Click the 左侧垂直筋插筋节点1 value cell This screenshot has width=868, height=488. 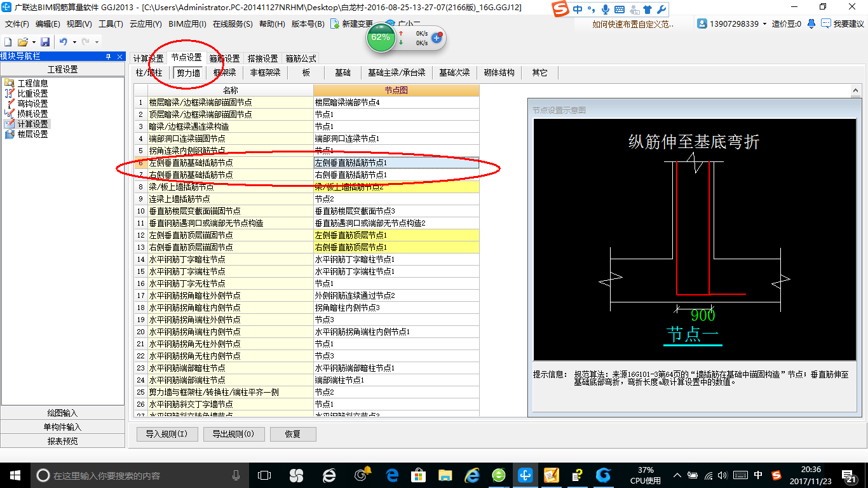click(397, 163)
